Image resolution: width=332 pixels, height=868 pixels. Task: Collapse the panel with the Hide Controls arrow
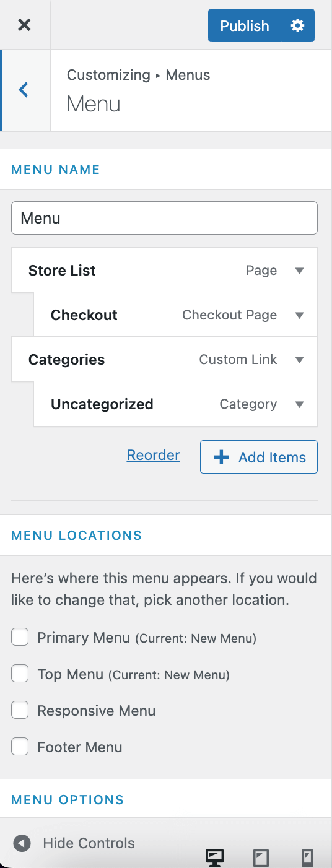tap(22, 843)
